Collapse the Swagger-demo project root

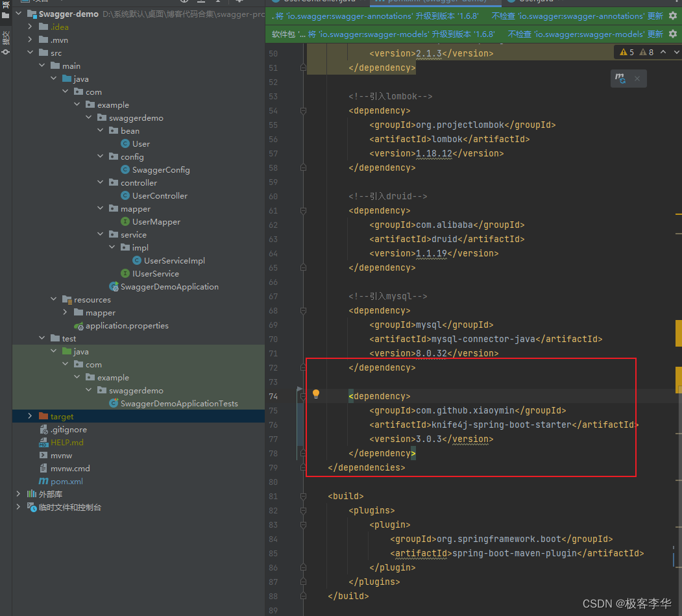[x=18, y=14]
